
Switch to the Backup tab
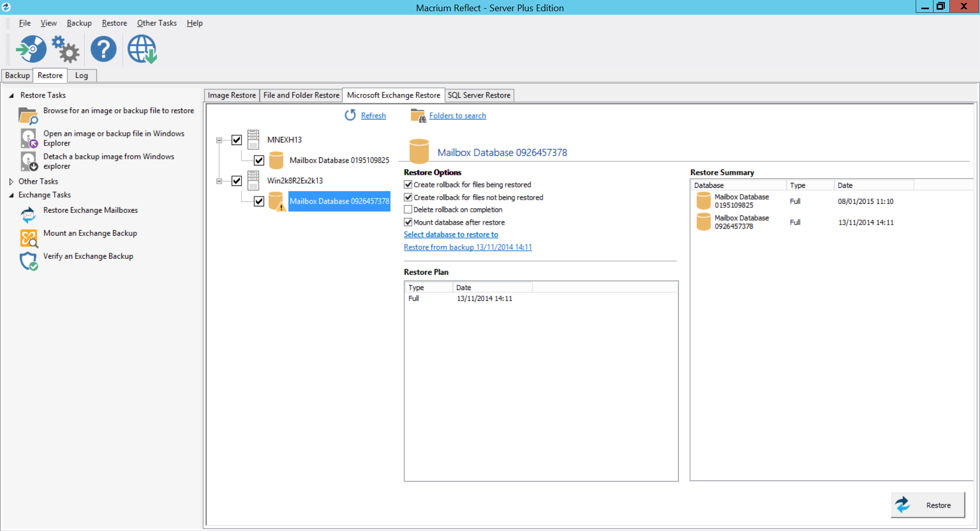pyautogui.click(x=17, y=76)
